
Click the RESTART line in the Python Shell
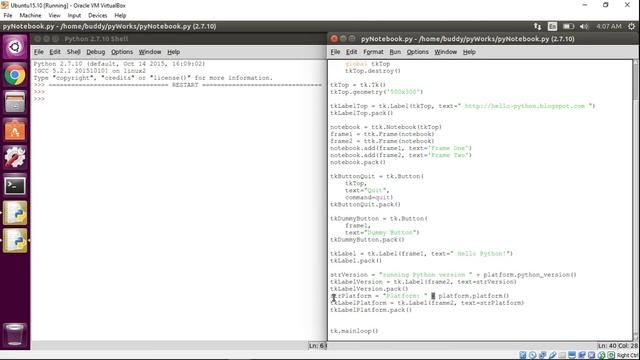(178, 85)
